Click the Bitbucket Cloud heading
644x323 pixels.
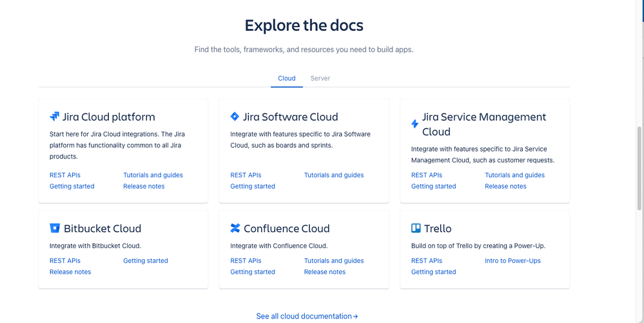[x=102, y=228]
